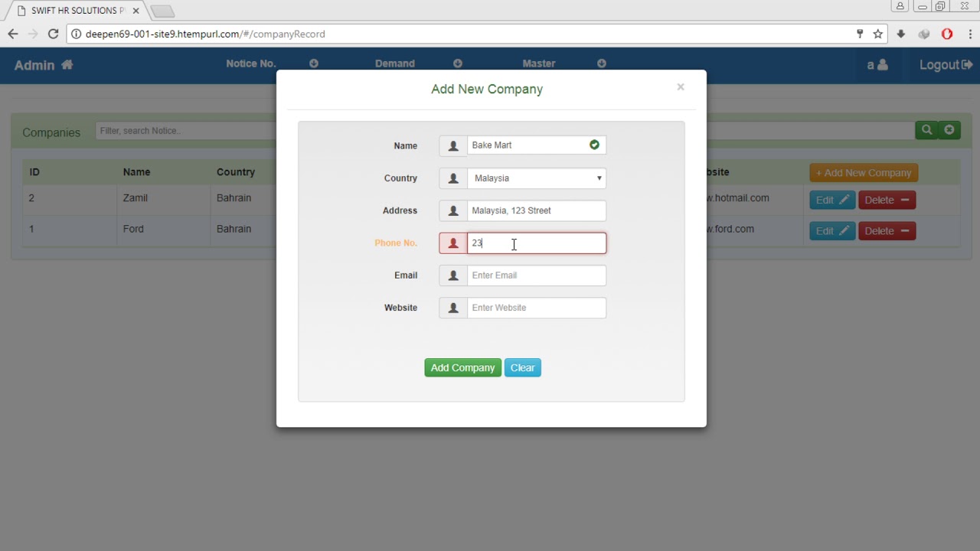Expand the Master menu arrow

[x=602, y=64]
